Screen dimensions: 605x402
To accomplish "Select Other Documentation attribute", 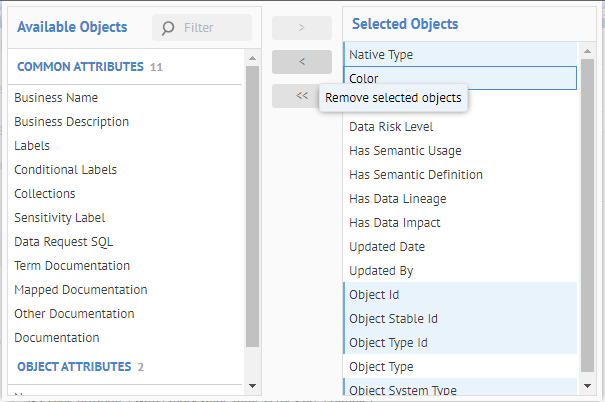I will tap(125, 314).
